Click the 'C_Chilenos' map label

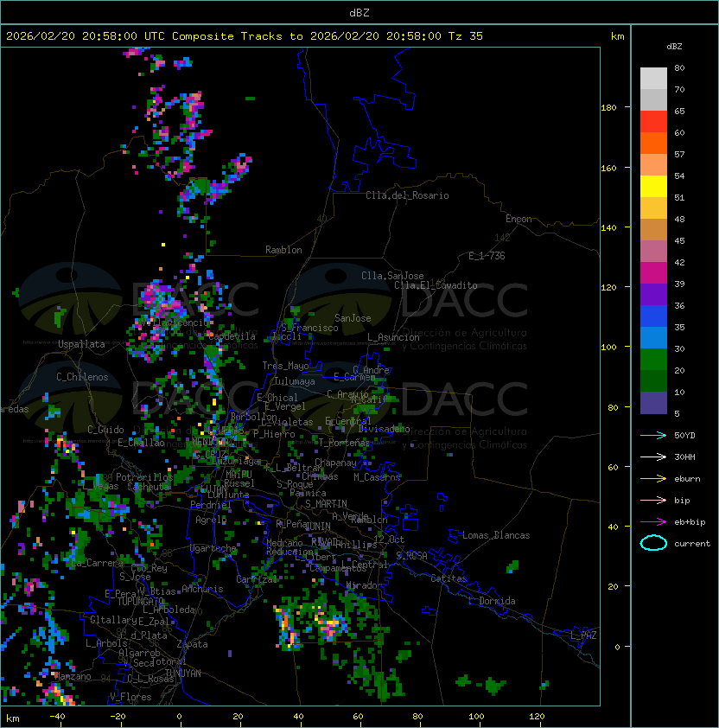click(82, 377)
